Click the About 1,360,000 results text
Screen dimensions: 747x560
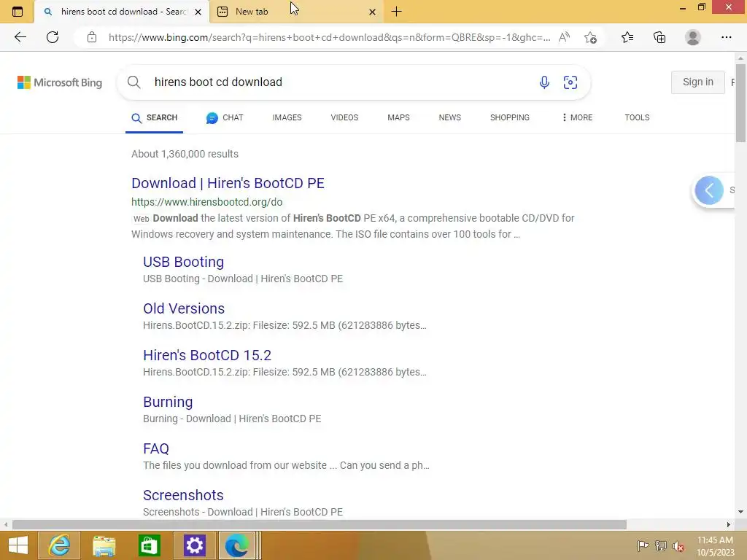coord(185,154)
